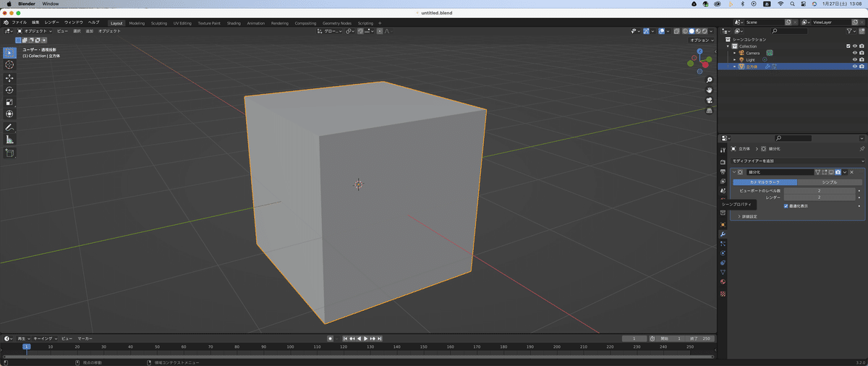Select solid viewport shading mode
The image size is (868, 366).
pos(691,31)
